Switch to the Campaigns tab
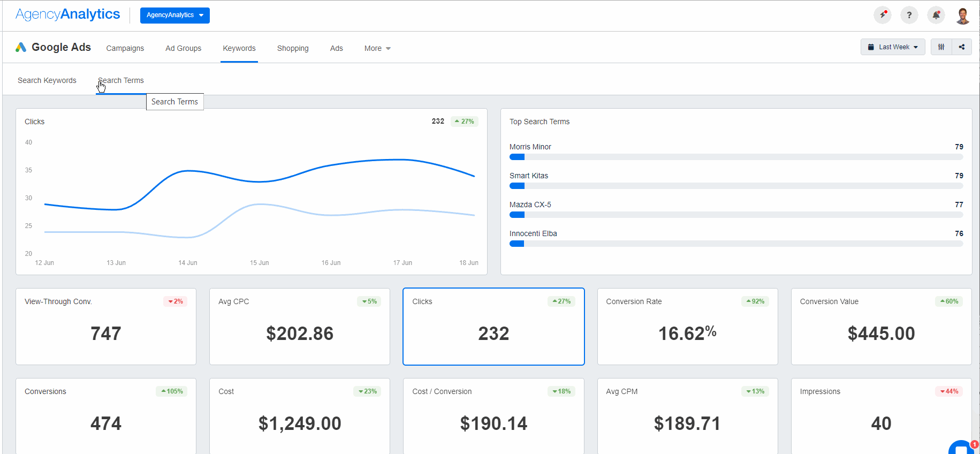The image size is (980, 454). [125, 48]
